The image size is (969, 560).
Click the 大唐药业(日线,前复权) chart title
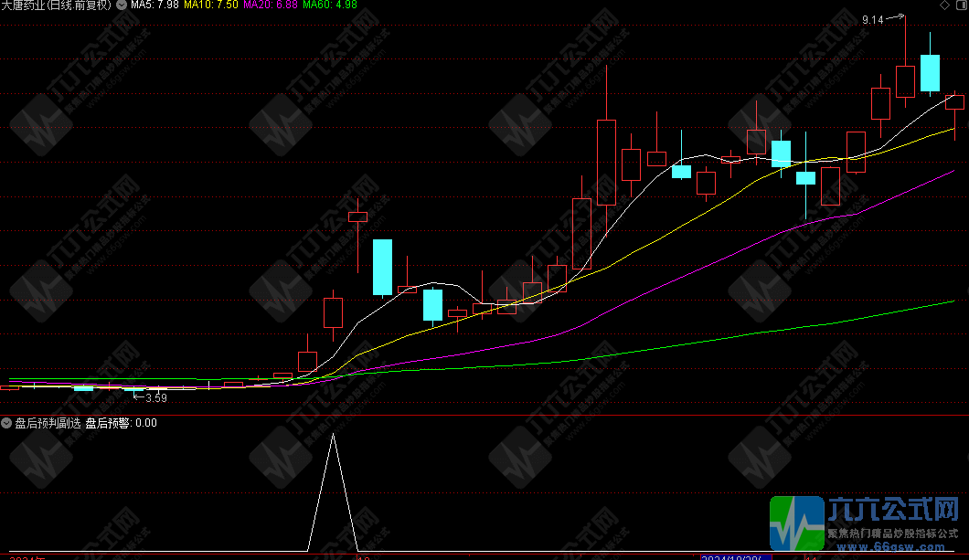click(57, 5)
